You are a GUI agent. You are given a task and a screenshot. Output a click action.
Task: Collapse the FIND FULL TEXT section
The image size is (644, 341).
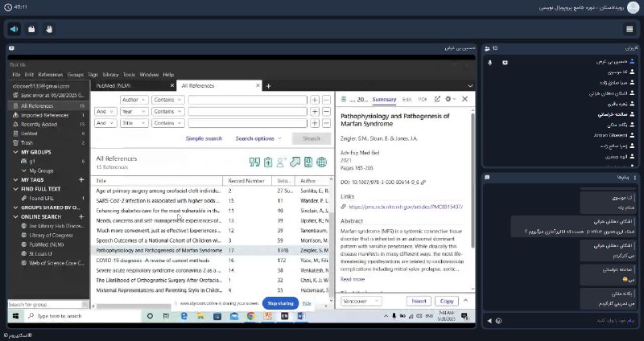pyautogui.click(x=15, y=189)
